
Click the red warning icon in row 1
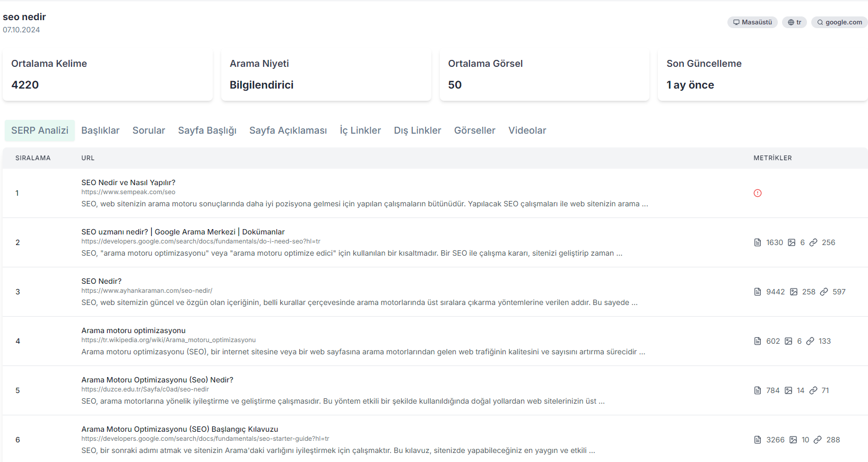pos(758,193)
